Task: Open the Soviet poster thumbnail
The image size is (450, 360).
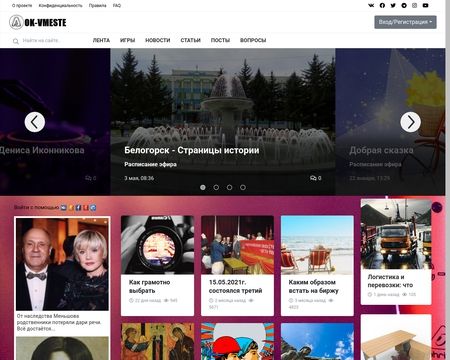Action: pos(237,341)
